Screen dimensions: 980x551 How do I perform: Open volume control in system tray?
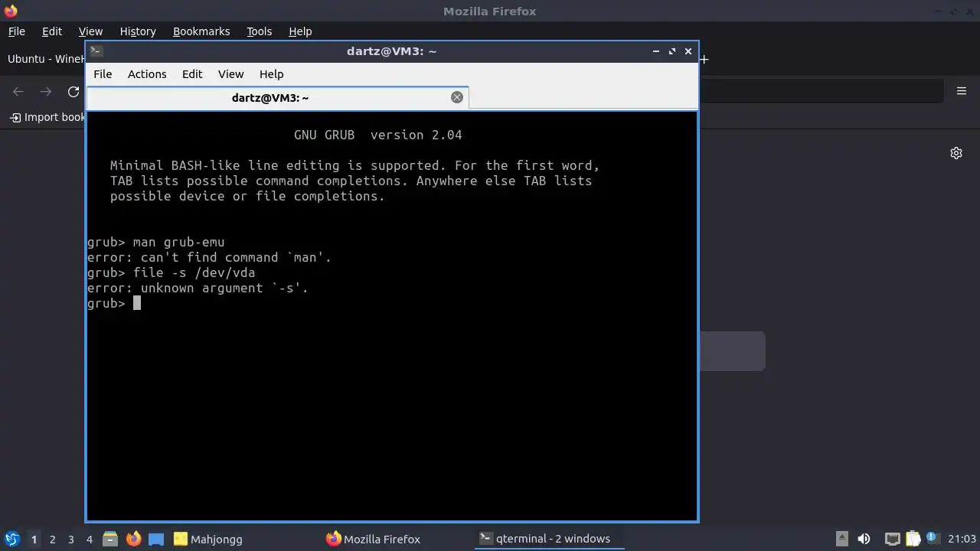(x=864, y=539)
